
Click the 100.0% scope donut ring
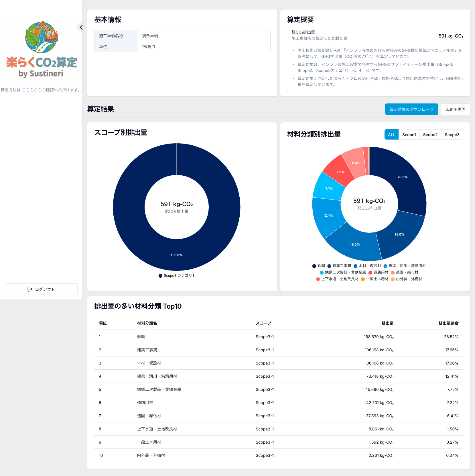pyautogui.click(x=176, y=255)
